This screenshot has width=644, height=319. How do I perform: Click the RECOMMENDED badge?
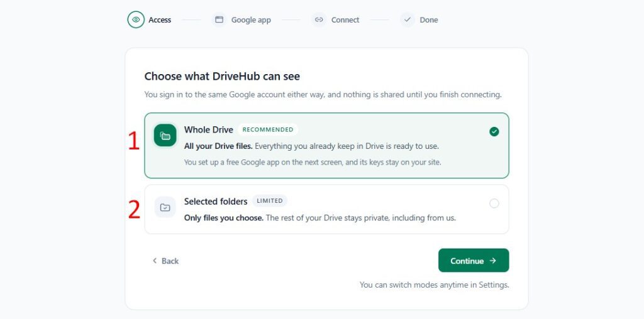[268, 129]
